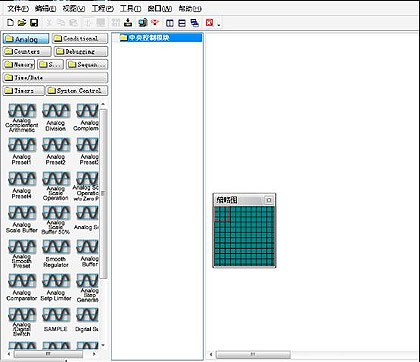
Task: Open the 文件 (File) menu
Action: (18, 9)
